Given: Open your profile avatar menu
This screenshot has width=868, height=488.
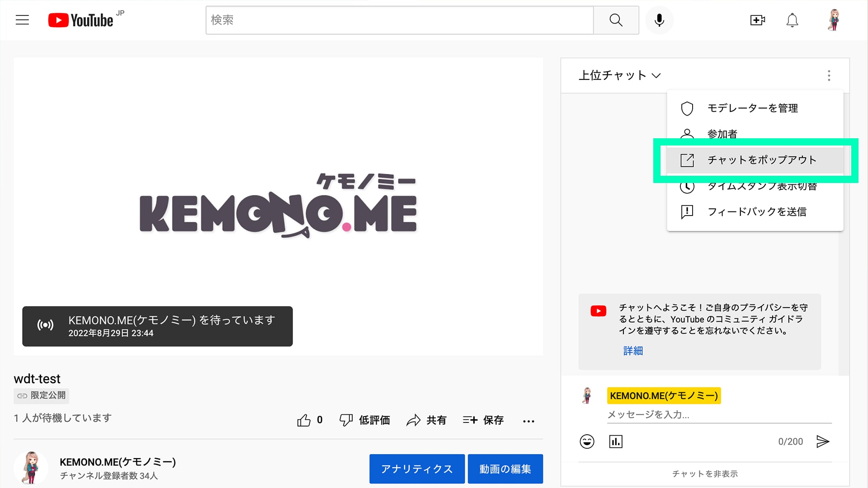Looking at the screenshot, I should [833, 20].
